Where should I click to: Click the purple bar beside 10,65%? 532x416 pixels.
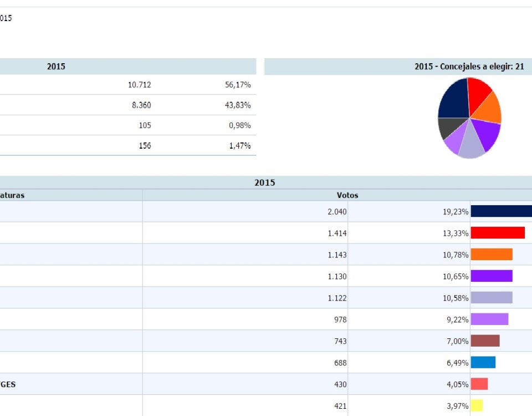click(x=492, y=276)
